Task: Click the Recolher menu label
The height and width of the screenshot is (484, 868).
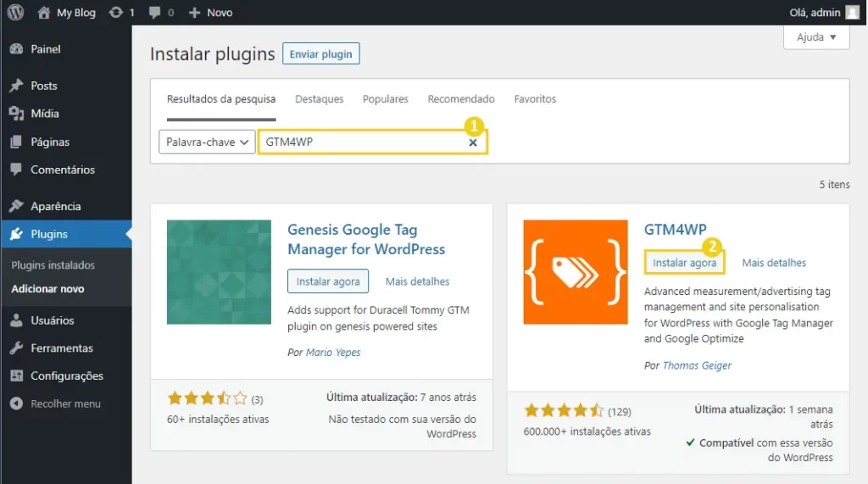Action: pos(66,403)
